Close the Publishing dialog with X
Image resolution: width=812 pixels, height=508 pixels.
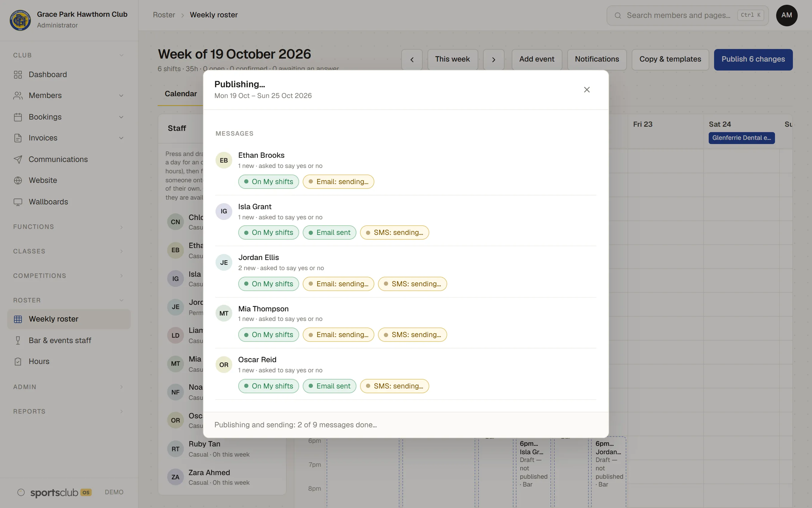587,90
